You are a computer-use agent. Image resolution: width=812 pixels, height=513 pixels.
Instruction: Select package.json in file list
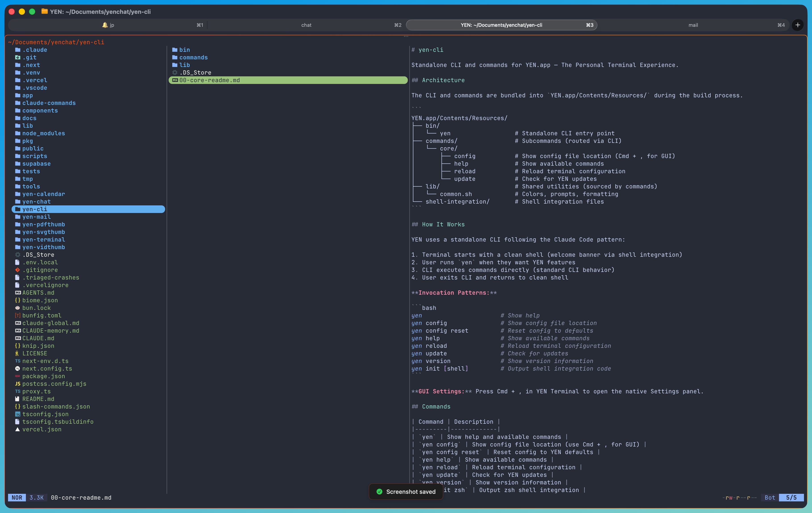coord(43,376)
